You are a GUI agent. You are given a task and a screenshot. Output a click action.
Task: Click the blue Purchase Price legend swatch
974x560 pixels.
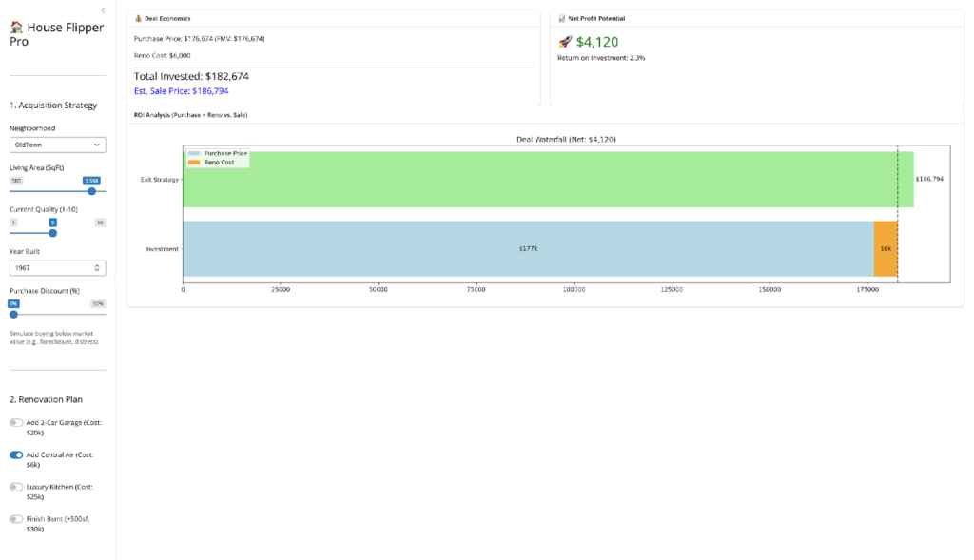click(195, 153)
